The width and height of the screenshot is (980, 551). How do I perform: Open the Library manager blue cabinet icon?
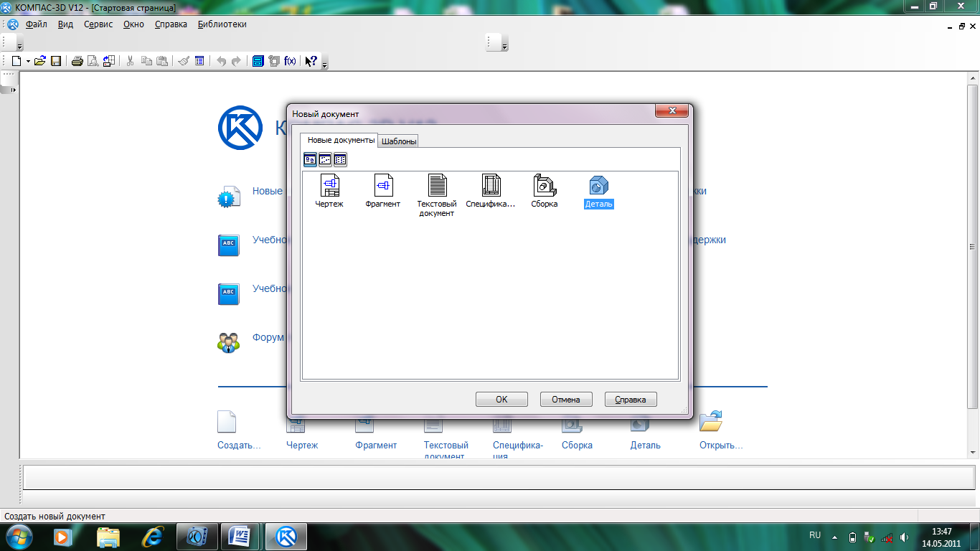click(258, 61)
